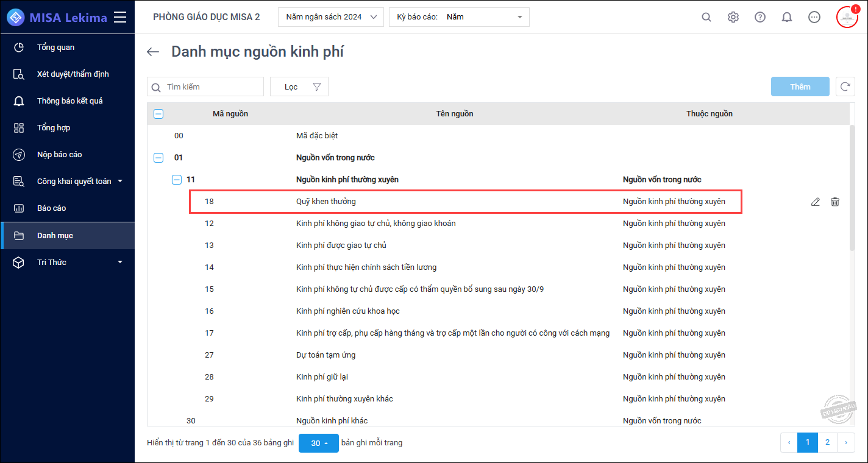
Task: Click the edit pencil icon for Quỹ khen thưởng
Action: coord(815,202)
